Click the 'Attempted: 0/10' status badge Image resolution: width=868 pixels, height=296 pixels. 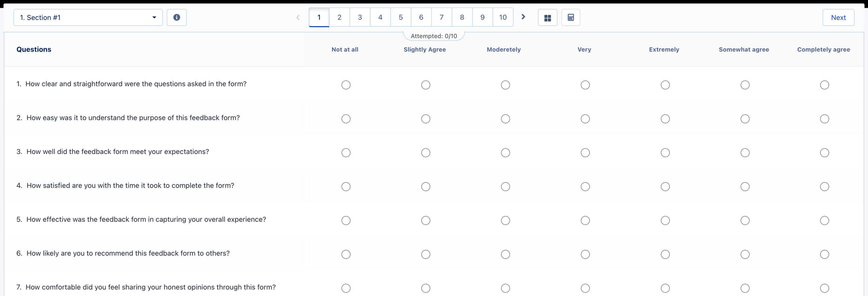[434, 36]
